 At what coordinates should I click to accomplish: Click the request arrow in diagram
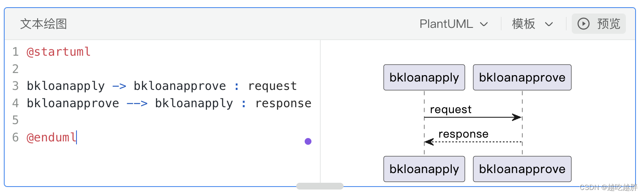click(x=472, y=117)
